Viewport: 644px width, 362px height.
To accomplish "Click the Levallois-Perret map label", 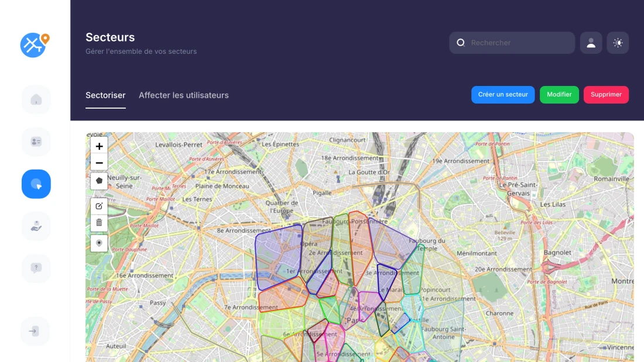I will click(x=179, y=144).
